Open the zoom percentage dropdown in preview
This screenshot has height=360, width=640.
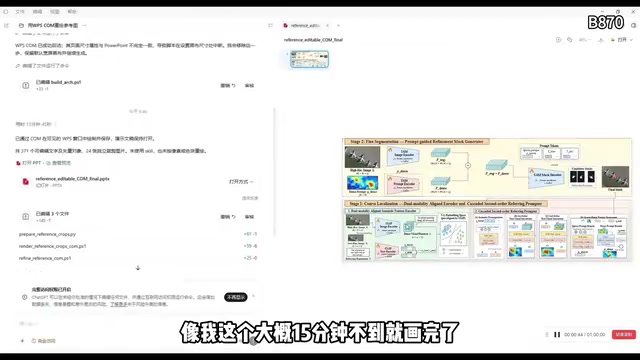pos(584,40)
